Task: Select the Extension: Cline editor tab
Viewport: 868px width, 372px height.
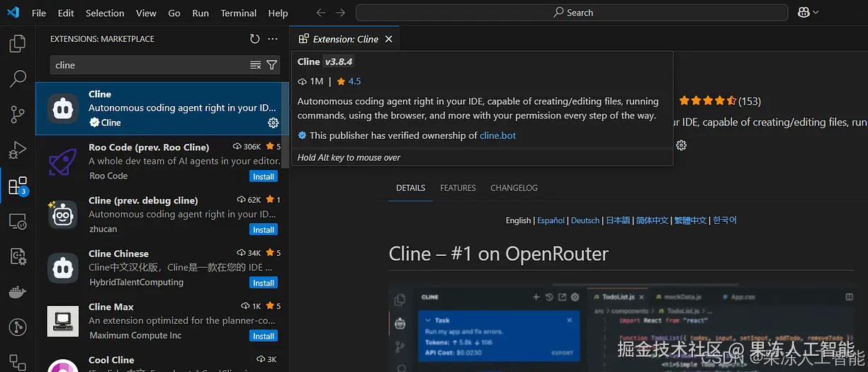Action: click(346, 39)
